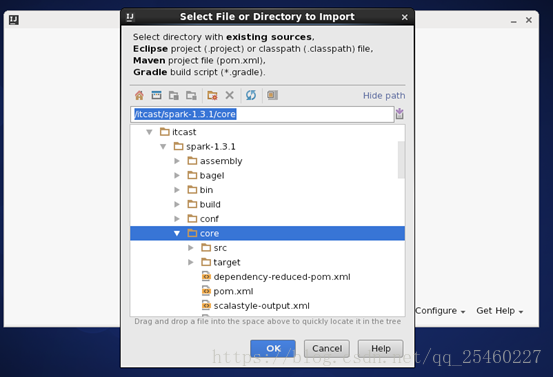Image resolution: width=553 pixels, height=377 pixels.
Task: Close the welcome window
Action: pos(529,20)
